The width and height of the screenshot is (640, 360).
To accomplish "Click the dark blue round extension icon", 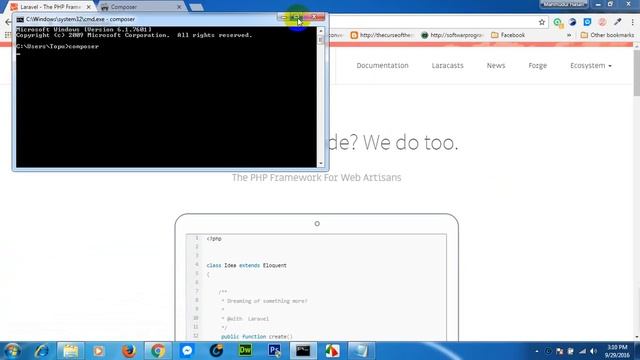I will [x=572, y=22].
